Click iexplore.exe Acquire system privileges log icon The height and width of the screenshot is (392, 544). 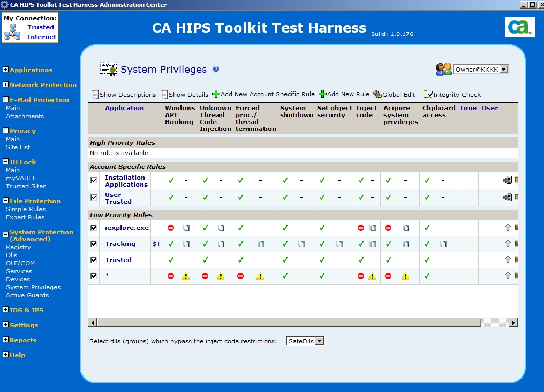405,228
